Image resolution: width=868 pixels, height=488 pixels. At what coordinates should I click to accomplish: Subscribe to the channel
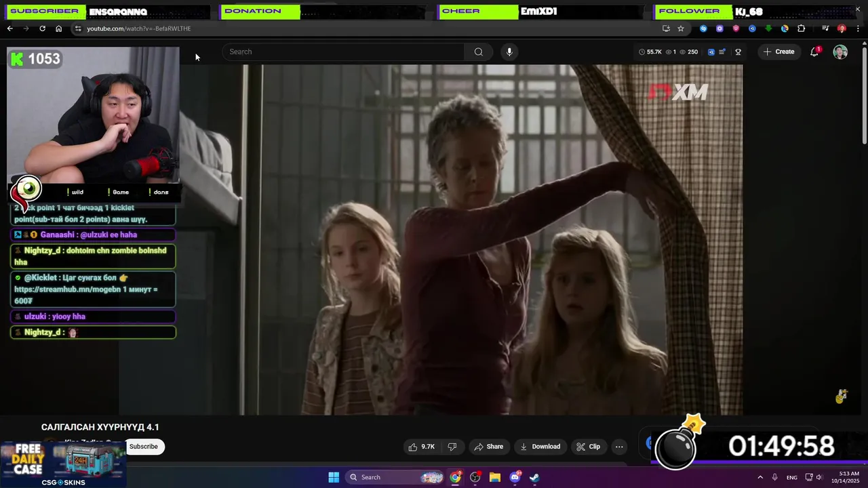pos(143,446)
